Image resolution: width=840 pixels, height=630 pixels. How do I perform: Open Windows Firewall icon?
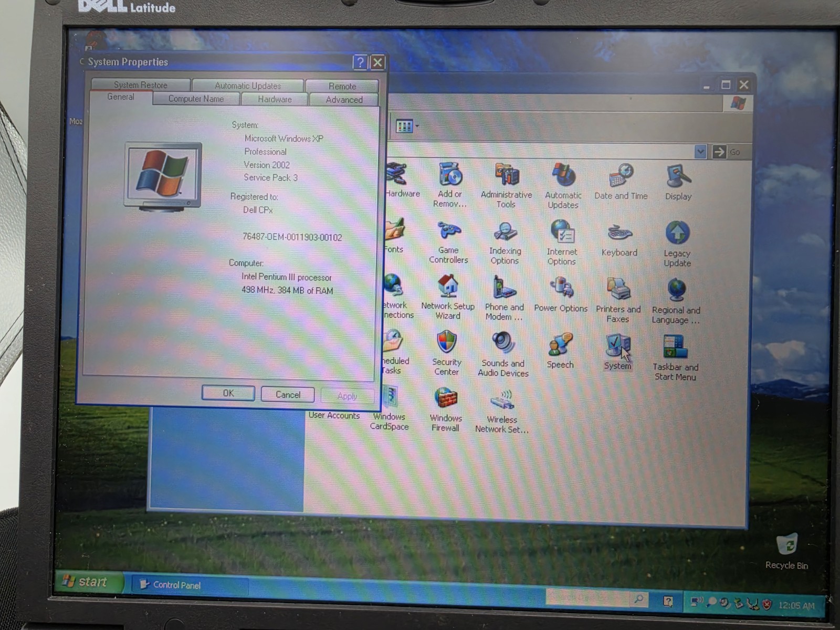(x=445, y=409)
